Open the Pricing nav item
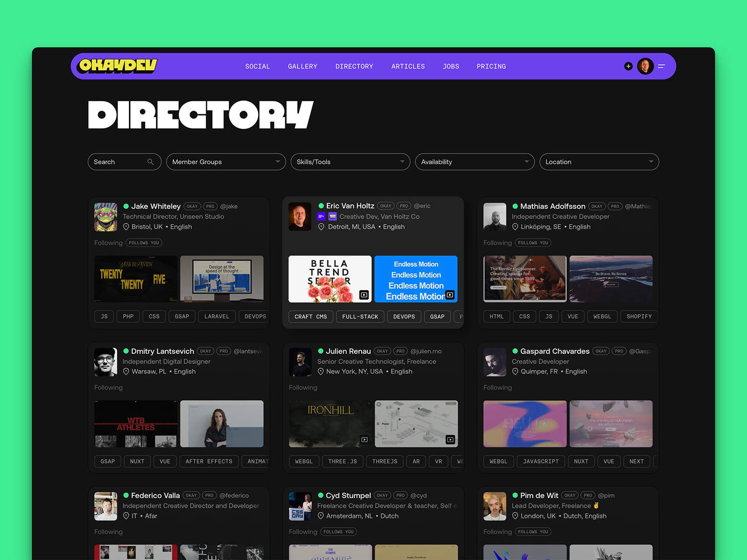The height and width of the screenshot is (560, 747). tap(491, 66)
